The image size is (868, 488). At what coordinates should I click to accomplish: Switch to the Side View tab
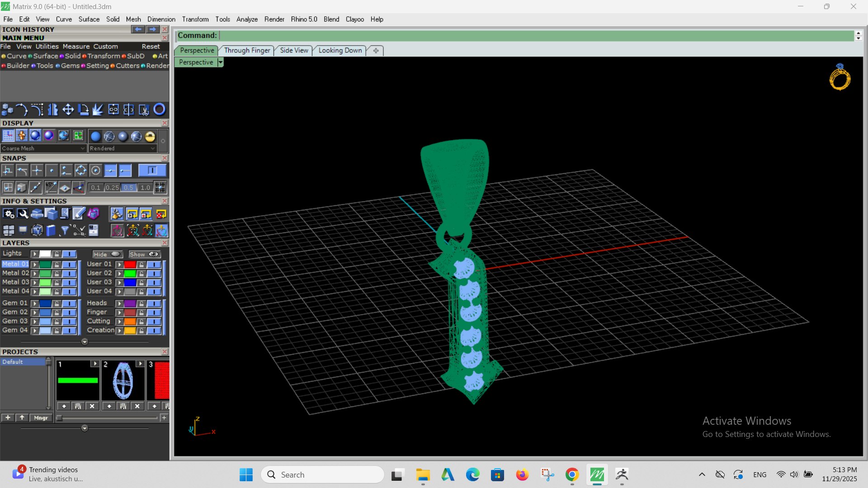[294, 50]
